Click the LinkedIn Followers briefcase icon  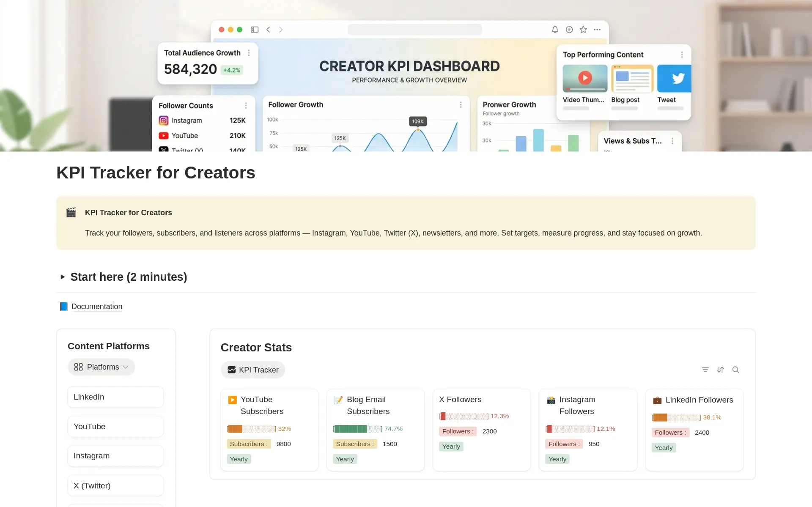point(657,400)
